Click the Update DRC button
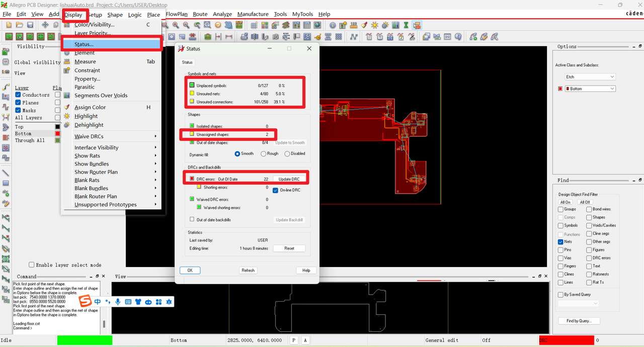Viewport: 644px width, 347px height. coord(289,179)
